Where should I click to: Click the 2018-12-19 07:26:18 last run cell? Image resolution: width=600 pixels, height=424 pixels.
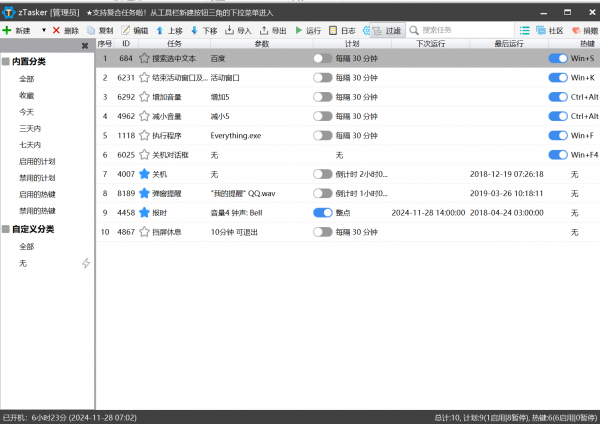(507, 174)
